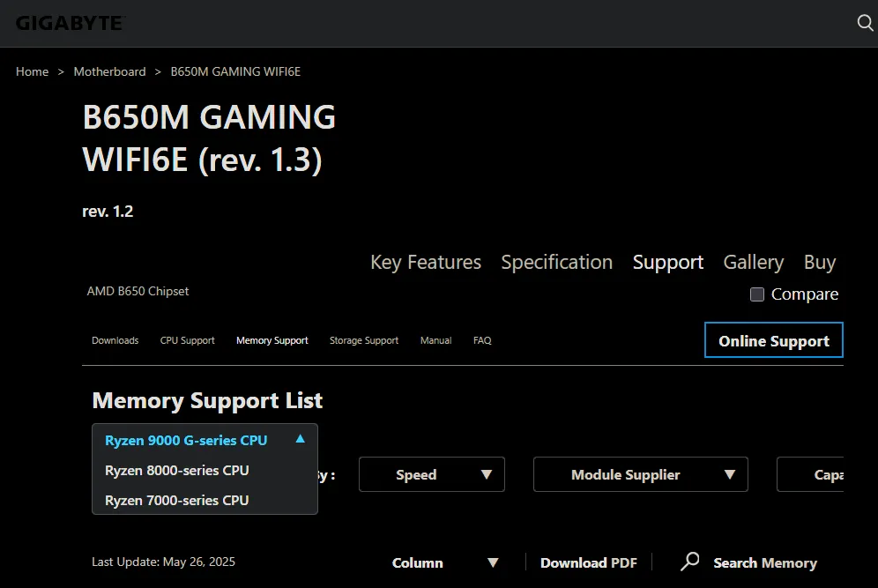The width and height of the screenshot is (878, 588).
Task: Open the CPU Support sub-tab
Action: [187, 340]
